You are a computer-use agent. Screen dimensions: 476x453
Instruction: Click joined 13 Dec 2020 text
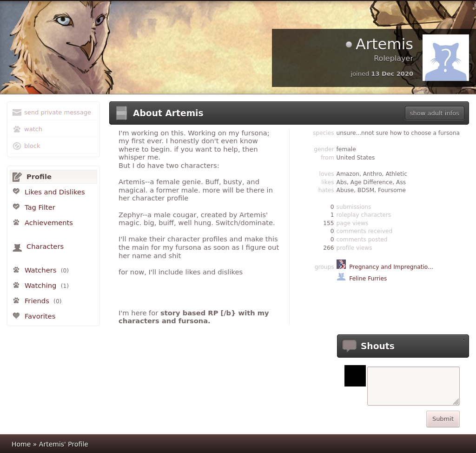pos(382,73)
